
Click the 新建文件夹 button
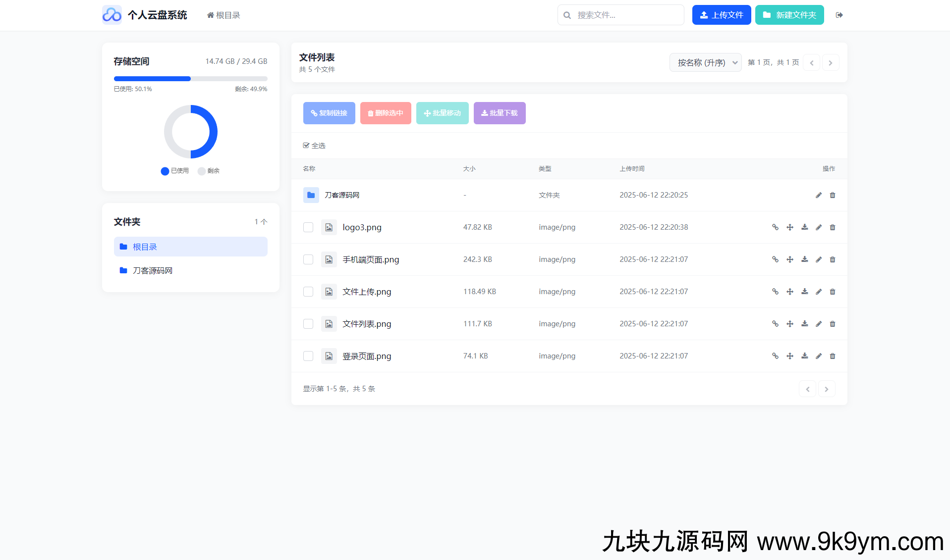pos(789,15)
